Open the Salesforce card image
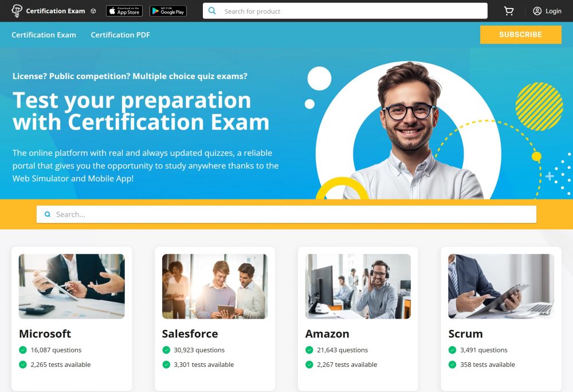 (215, 287)
